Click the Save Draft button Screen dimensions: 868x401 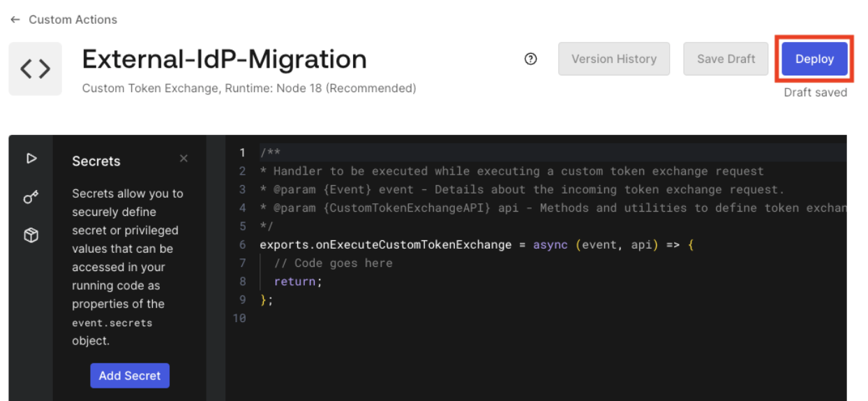tap(726, 59)
